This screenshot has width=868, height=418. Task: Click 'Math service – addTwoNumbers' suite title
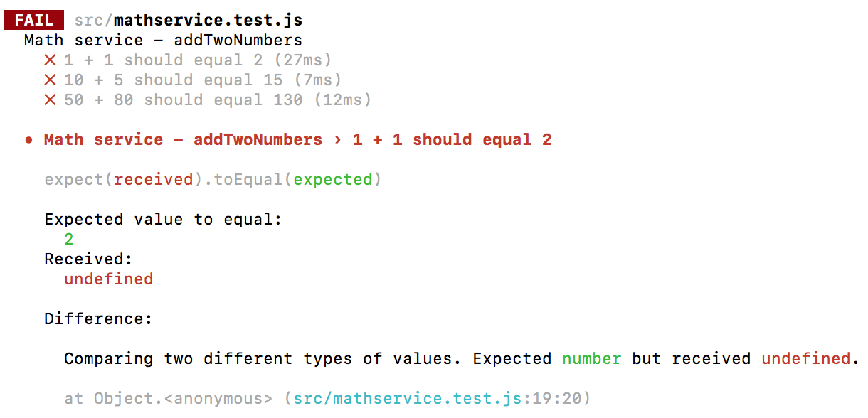point(163,41)
